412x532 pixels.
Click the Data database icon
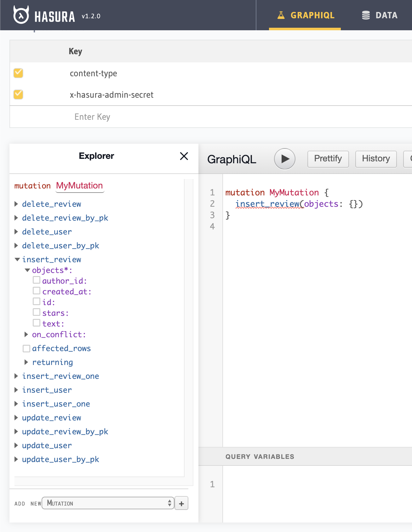click(366, 15)
